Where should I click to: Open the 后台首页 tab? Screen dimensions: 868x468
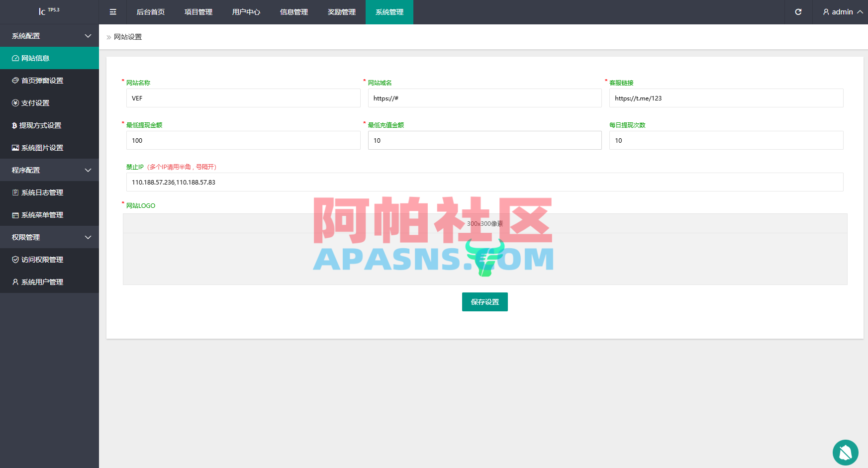pyautogui.click(x=151, y=12)
